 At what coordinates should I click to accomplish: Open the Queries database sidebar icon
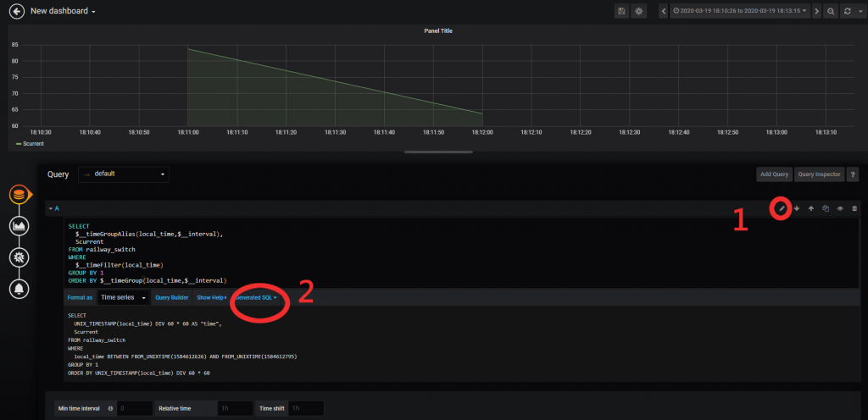(19, 195)
